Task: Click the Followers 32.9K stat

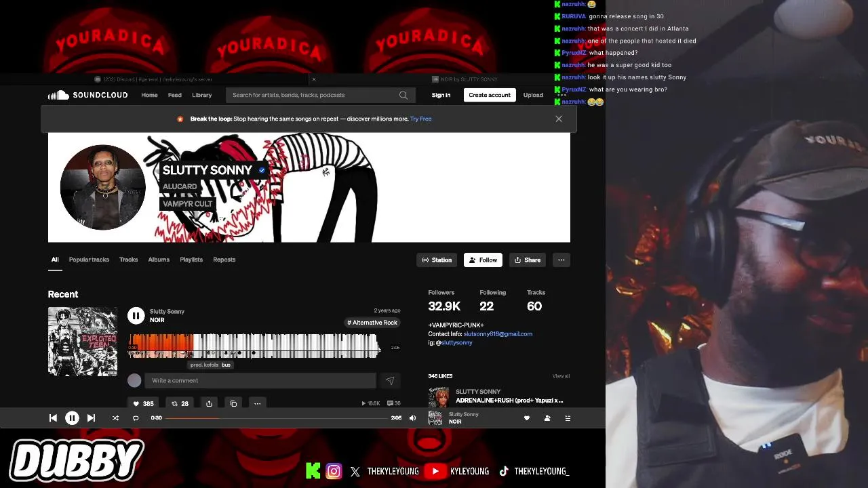Action: 444,302
